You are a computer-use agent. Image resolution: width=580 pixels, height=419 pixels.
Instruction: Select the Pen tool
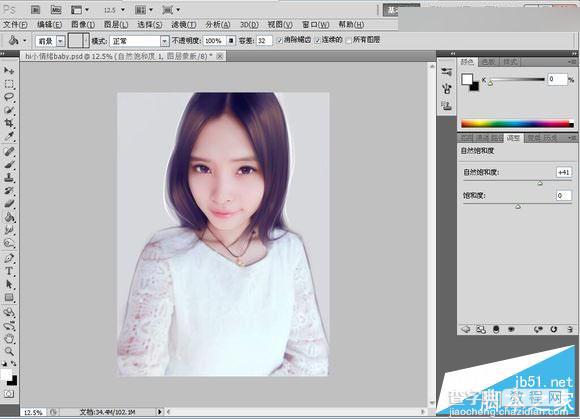(x=9, y=258)
